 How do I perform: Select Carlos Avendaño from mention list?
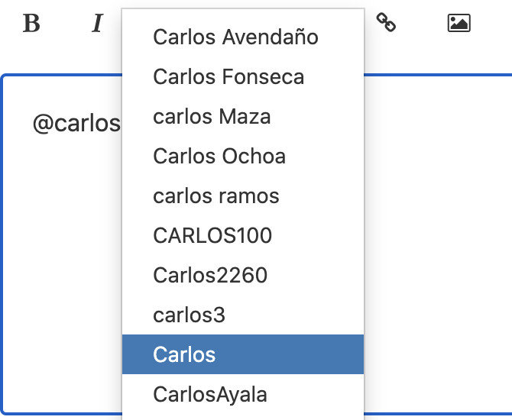[x=243, y=37]
